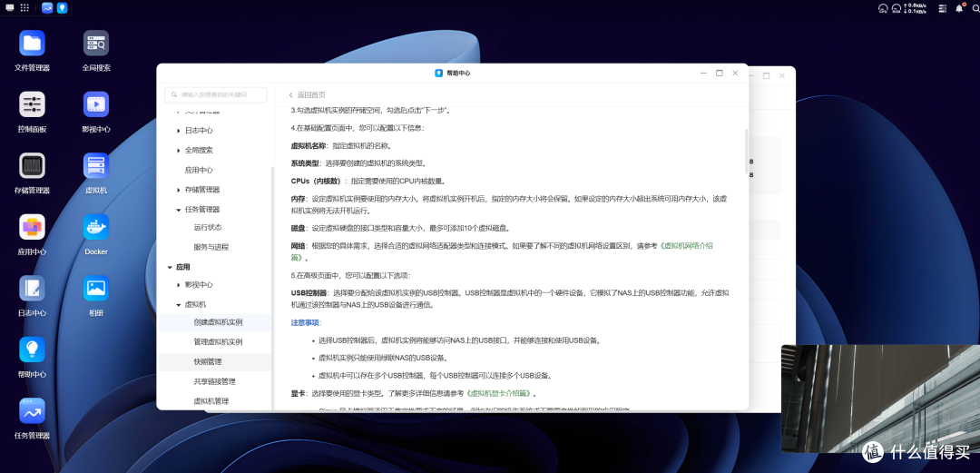
Task: Click the video thumbnail at bottom right
Action: 880,399
